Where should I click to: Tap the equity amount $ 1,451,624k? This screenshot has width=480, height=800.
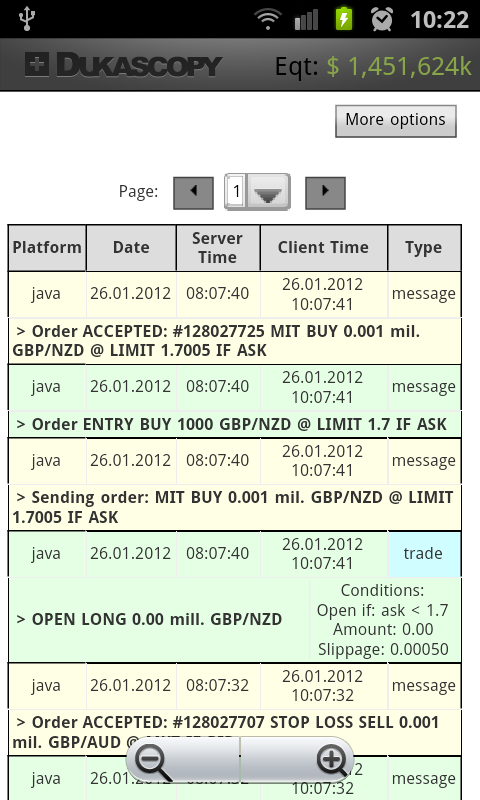click(x=399, y=66)
